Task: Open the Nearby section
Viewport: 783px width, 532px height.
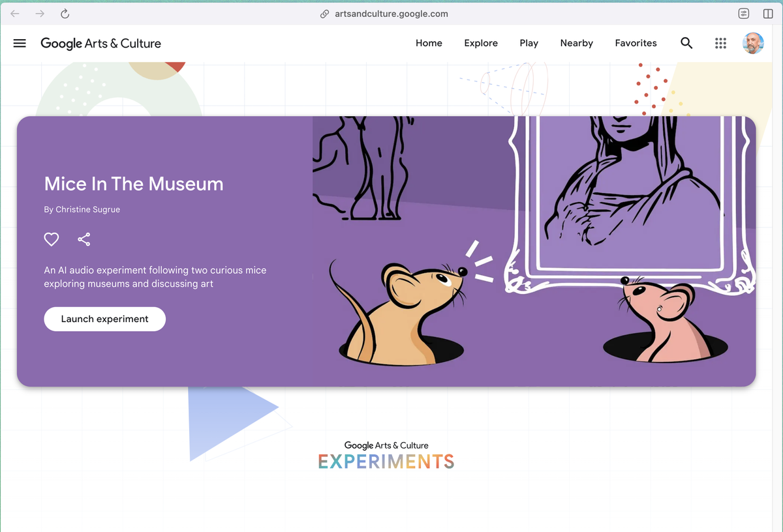Action: [576, 43]
